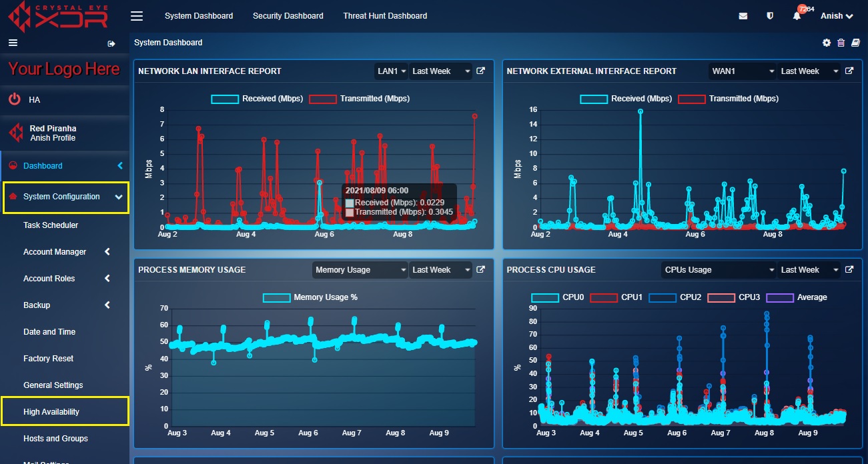Viewport: 868px width, 464px height.
Task: Click the 'System Dashboard' page heading
Action: (168, 43)
